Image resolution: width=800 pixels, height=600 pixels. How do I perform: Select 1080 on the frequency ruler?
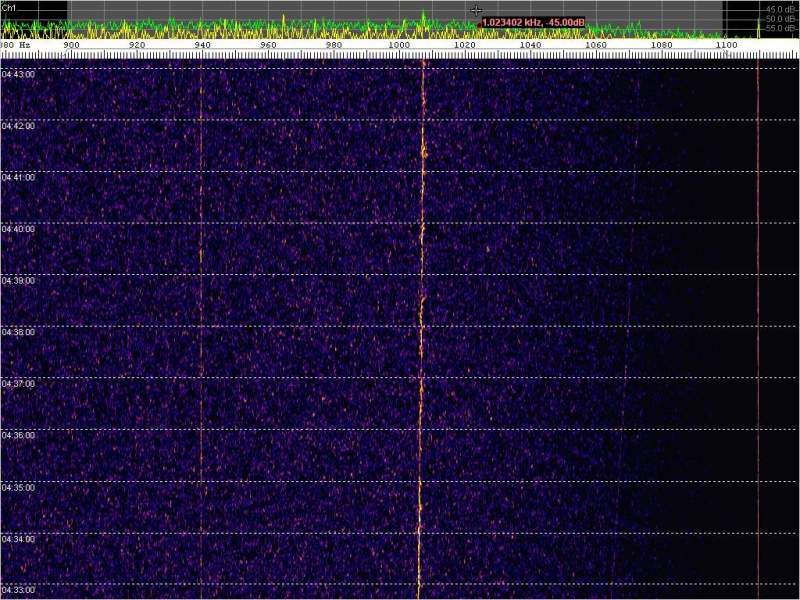[x=661, y=45]
